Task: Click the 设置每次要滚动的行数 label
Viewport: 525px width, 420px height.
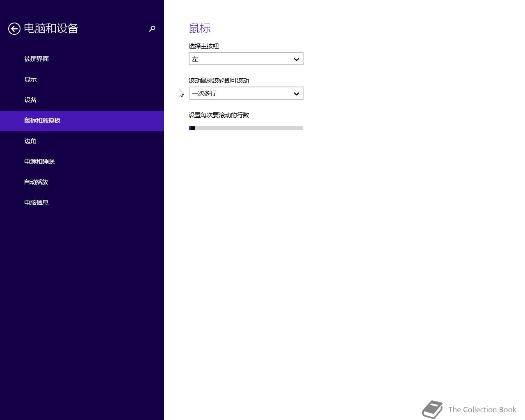Action: [x=219, y=115]
